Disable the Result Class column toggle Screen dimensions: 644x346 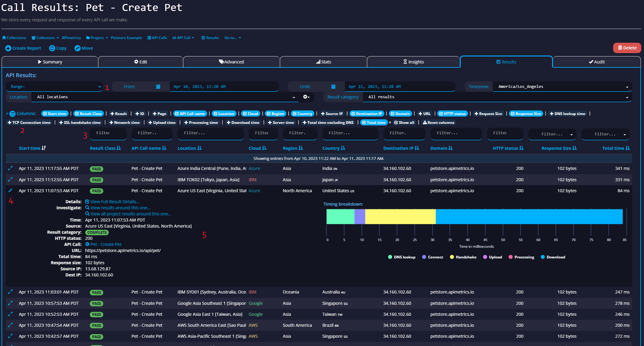(x=88, y=114)
